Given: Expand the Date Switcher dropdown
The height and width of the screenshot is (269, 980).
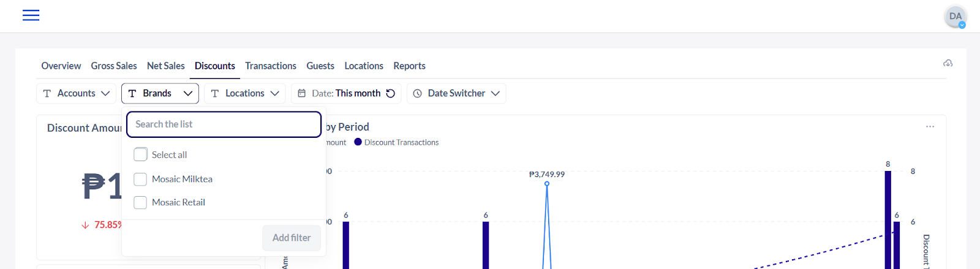Looking at the screenshot, I should click(x=457, y=93).
